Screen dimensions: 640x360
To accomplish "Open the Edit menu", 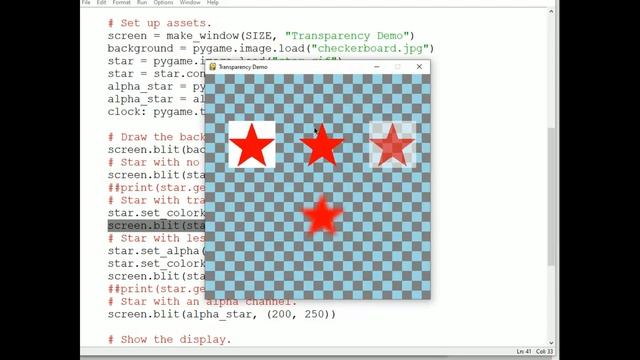I will pos(101,2).
